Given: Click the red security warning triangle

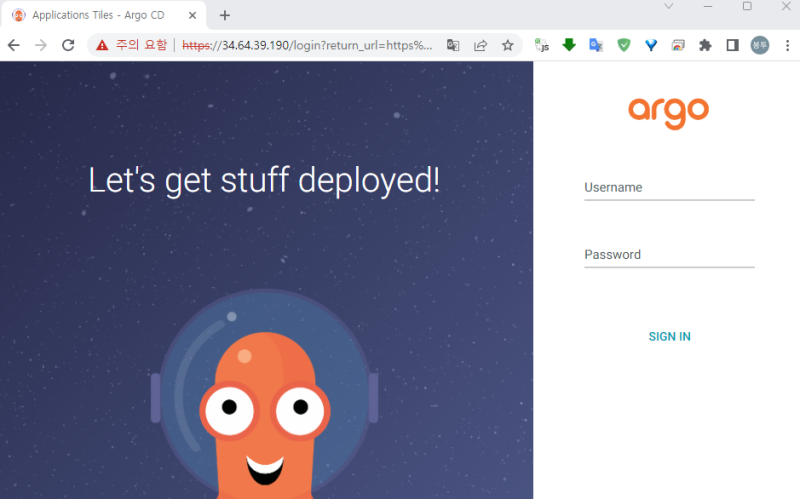Looking at the screenshot, I should [102, 45].
